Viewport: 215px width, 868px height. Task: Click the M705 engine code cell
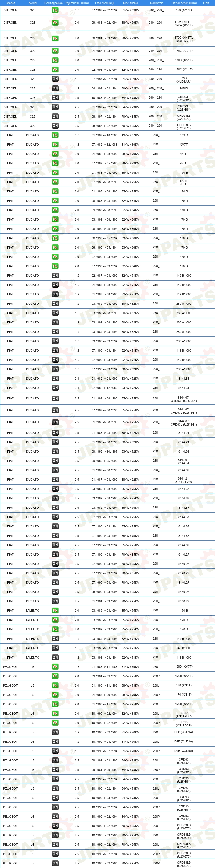coord(184,88)
